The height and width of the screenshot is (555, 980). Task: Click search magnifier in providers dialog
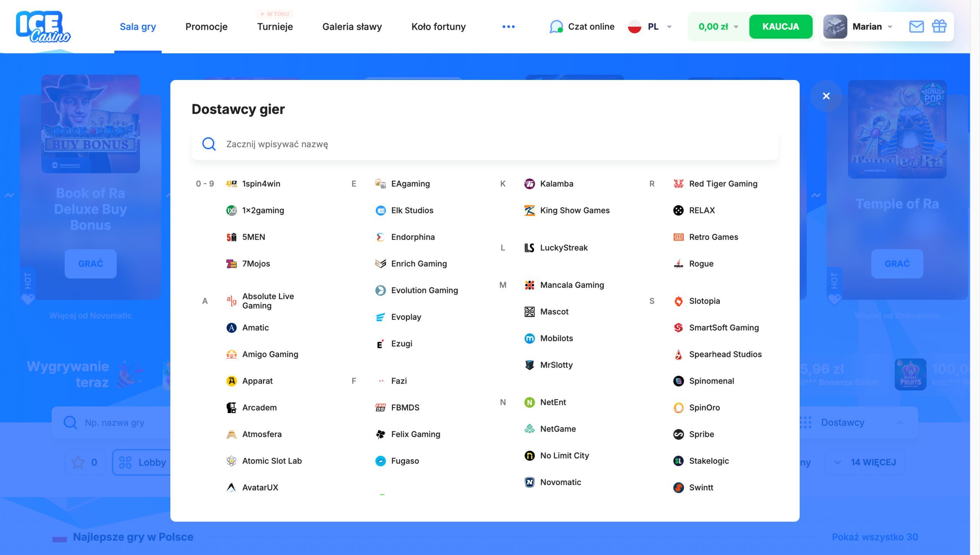[x=209, y=144]
